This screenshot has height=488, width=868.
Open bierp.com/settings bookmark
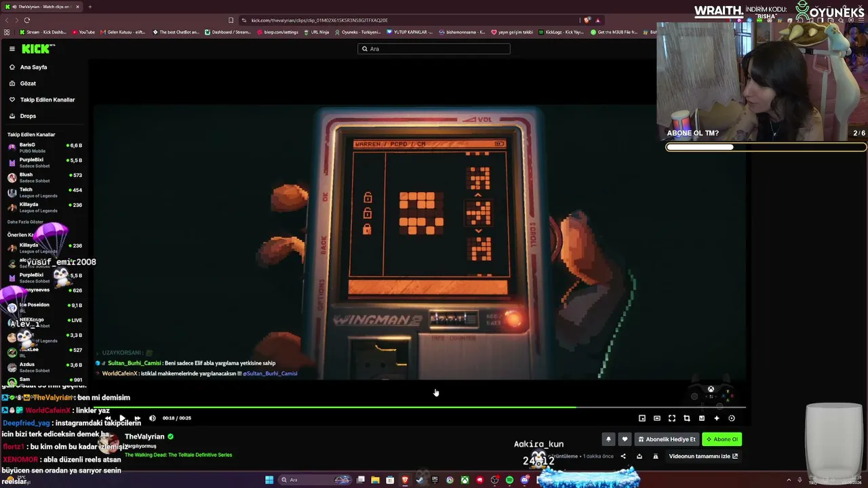[x=277, y=32]
